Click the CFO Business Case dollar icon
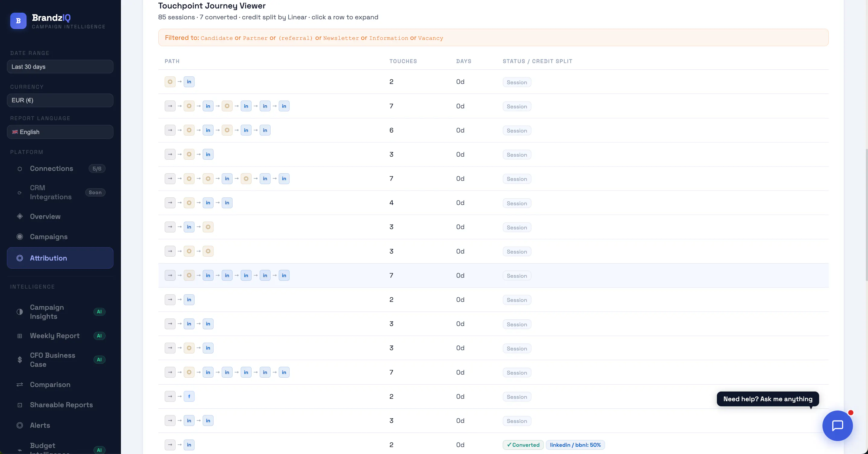The height and width of the screenshot is (454, 868). coord(20,360)
